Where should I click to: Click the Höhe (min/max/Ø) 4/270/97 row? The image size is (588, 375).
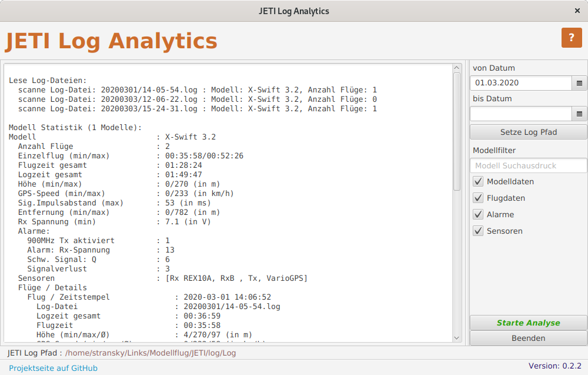(x=144, y=335)
